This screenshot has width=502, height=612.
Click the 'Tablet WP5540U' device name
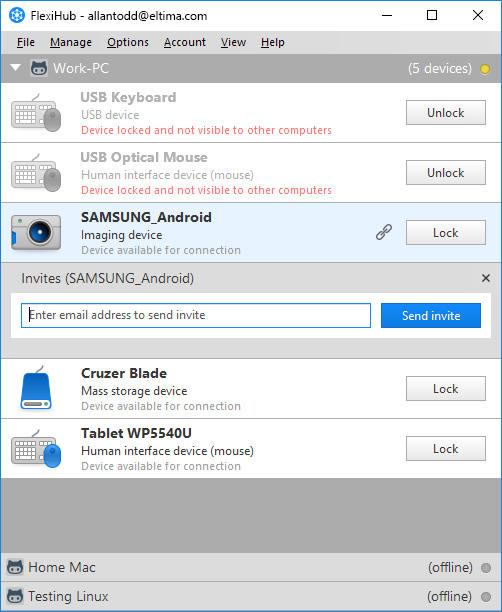click(136, 433)
